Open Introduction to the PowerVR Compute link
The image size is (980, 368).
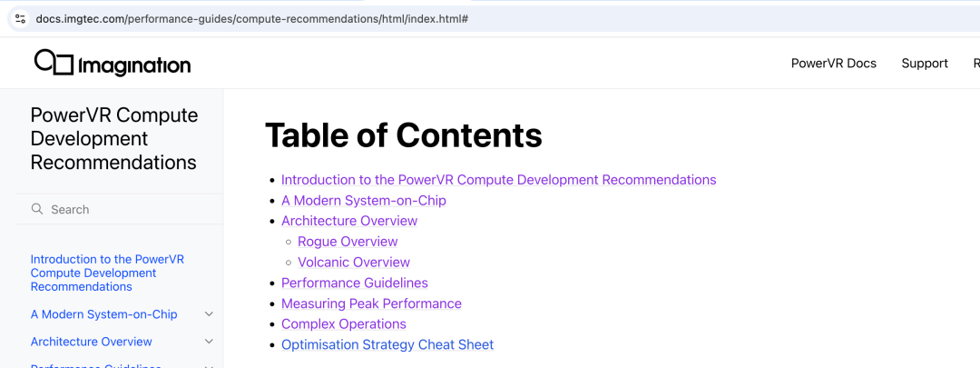tap(498, 180)
